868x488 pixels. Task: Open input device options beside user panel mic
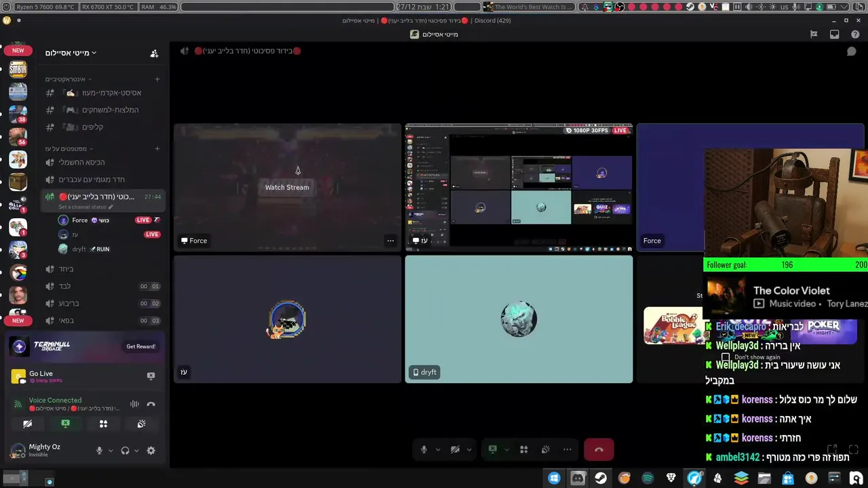pos(111,451)
